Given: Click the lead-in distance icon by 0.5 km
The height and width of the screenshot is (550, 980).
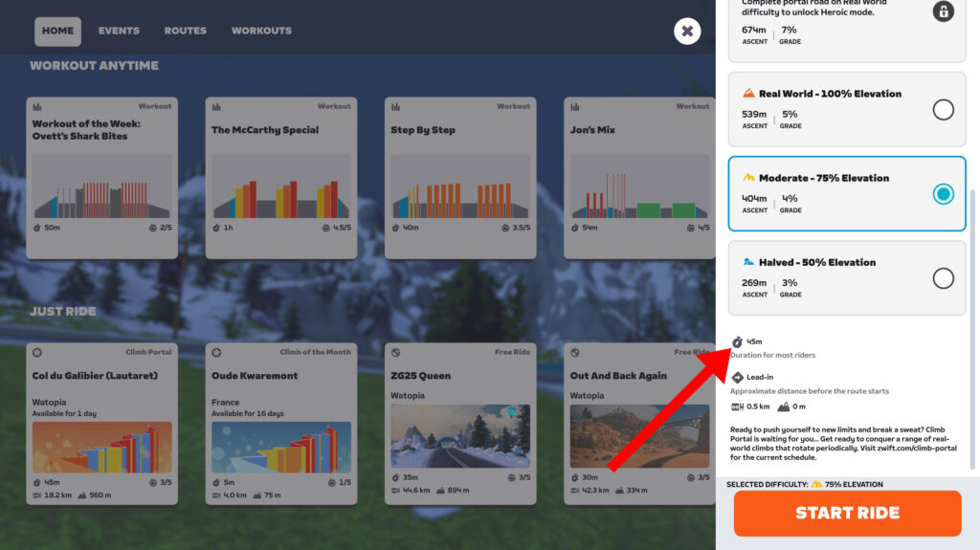Looking at the screenshot, I should click(x=738, y=407).
